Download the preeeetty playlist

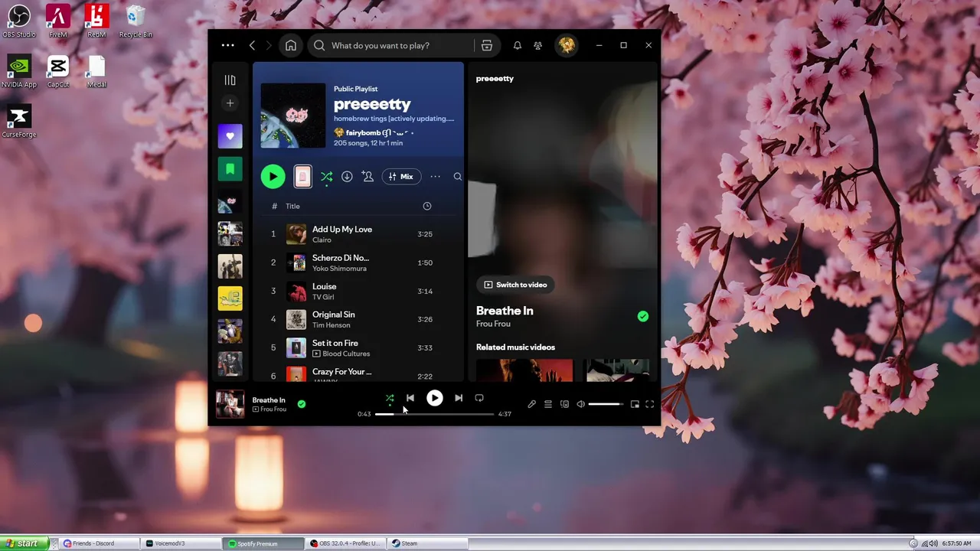[x=347, y=177]
